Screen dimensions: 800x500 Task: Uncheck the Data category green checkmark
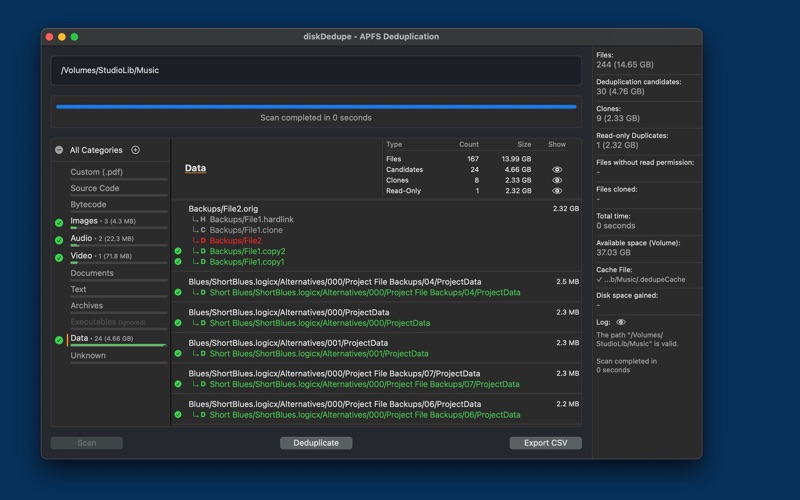pos(59,340)
